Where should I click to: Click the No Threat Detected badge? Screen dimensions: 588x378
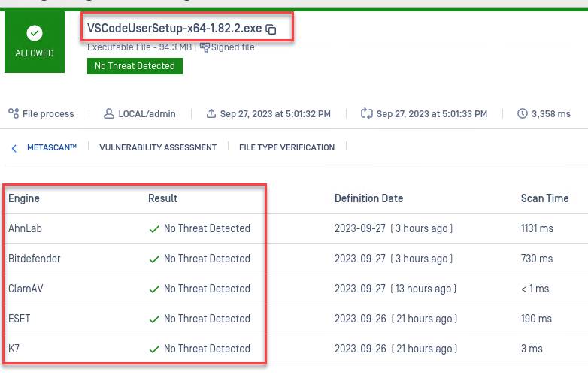(135, 66)
